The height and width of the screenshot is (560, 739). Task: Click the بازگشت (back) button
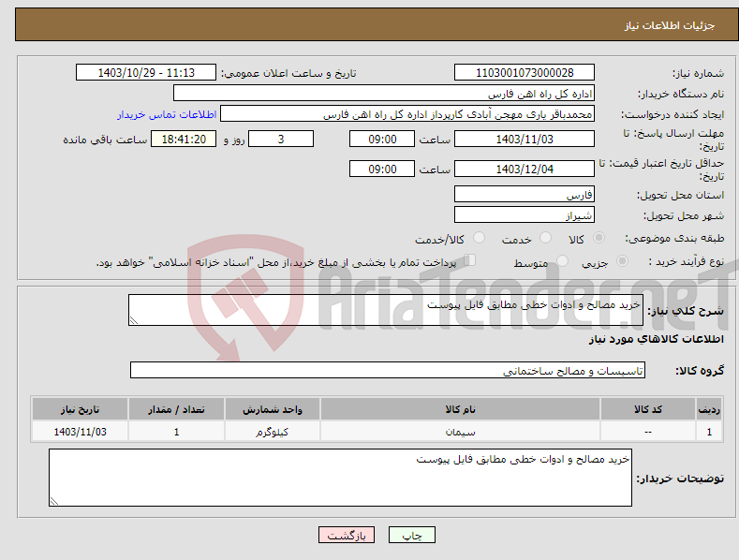(347, 535)
